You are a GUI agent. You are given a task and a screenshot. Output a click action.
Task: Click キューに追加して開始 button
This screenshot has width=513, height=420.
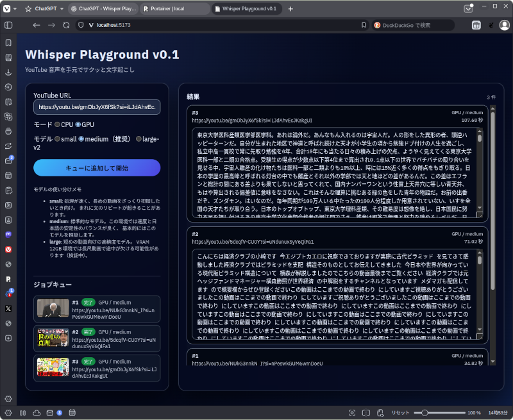[x=97, y=168]
